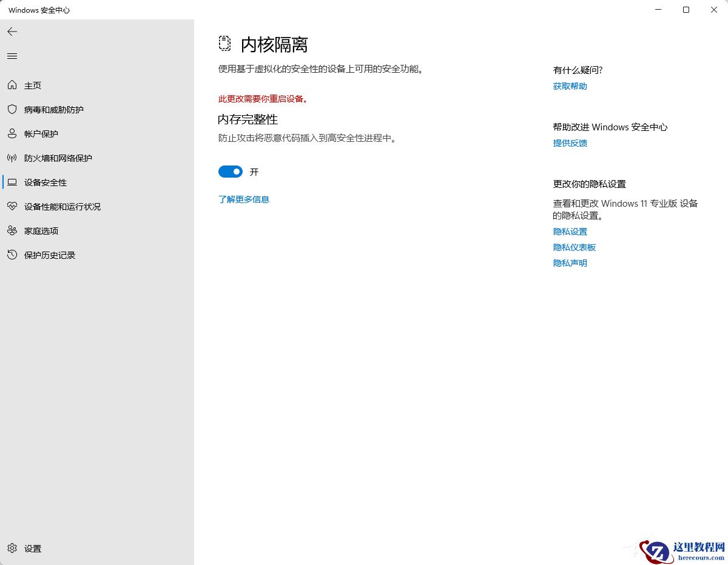Open 提供反馈 to help improve Windows 安全中心
The height and width of the screenshot is (565, 728).
click(569, 142)
